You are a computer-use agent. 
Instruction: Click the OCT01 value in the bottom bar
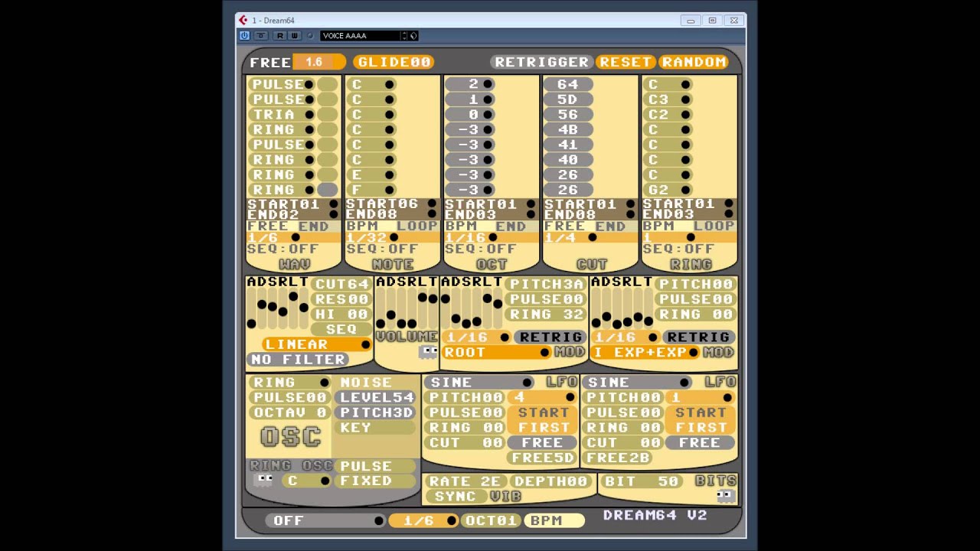pyautogui.click(x=491, y=520)
